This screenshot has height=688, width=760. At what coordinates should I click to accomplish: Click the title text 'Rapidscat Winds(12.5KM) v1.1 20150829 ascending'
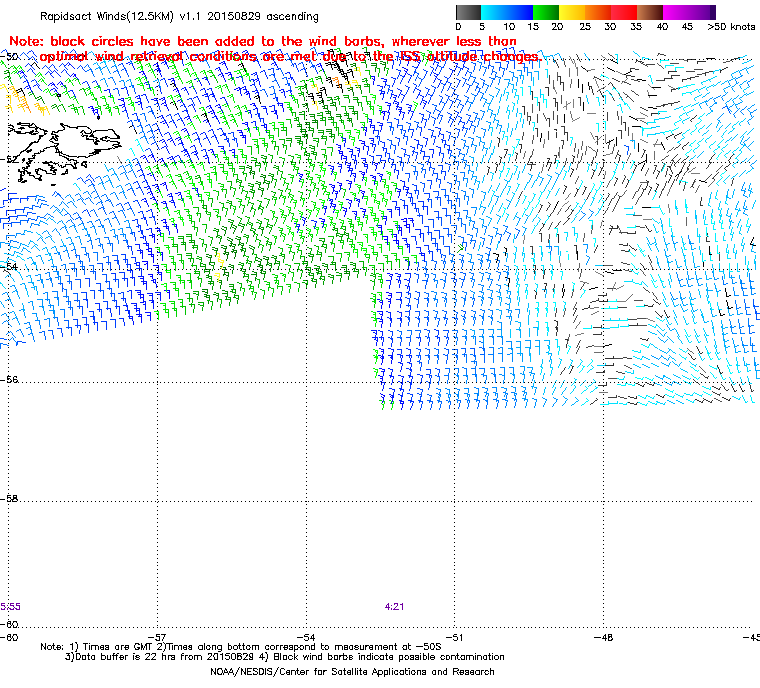click(179, 16)
